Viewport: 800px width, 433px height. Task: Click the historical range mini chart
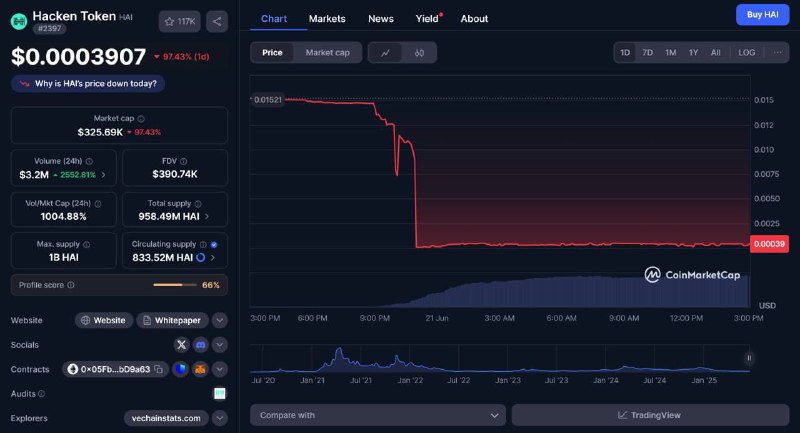[500, 360]
